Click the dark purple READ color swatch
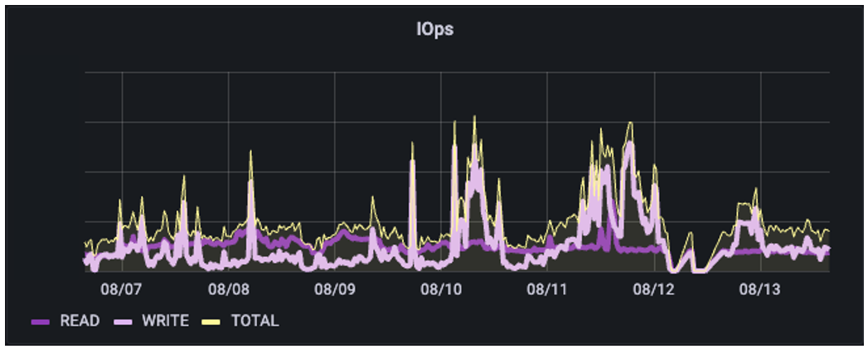Screen dimensions: 868x349 pyautogui.click(x=43, y=322)
